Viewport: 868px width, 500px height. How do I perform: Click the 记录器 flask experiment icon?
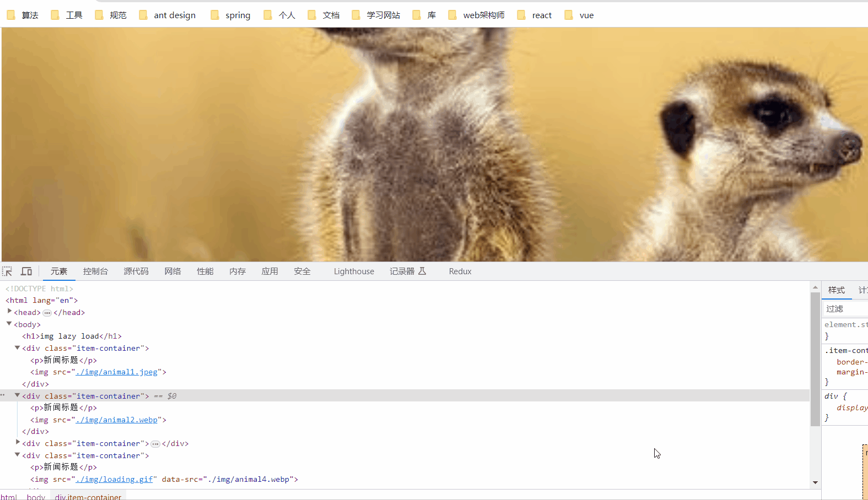(422, 271)
